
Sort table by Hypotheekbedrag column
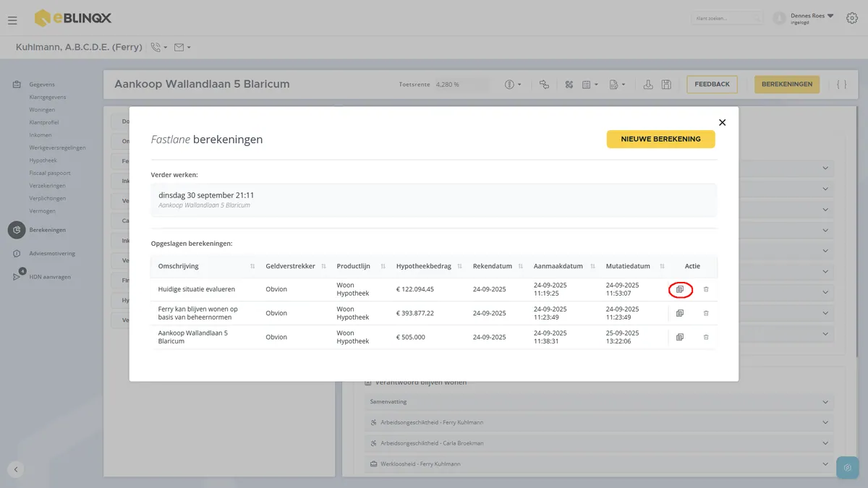tap(459, 267)
